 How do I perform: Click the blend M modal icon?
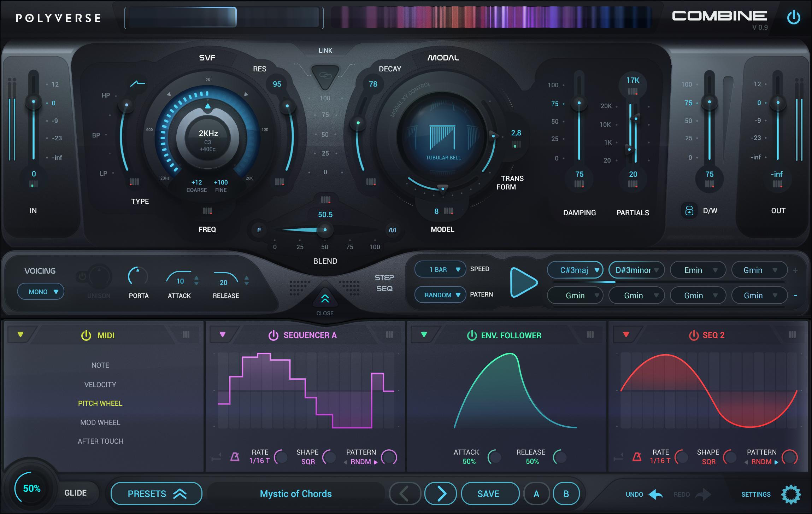coord(392,230)
